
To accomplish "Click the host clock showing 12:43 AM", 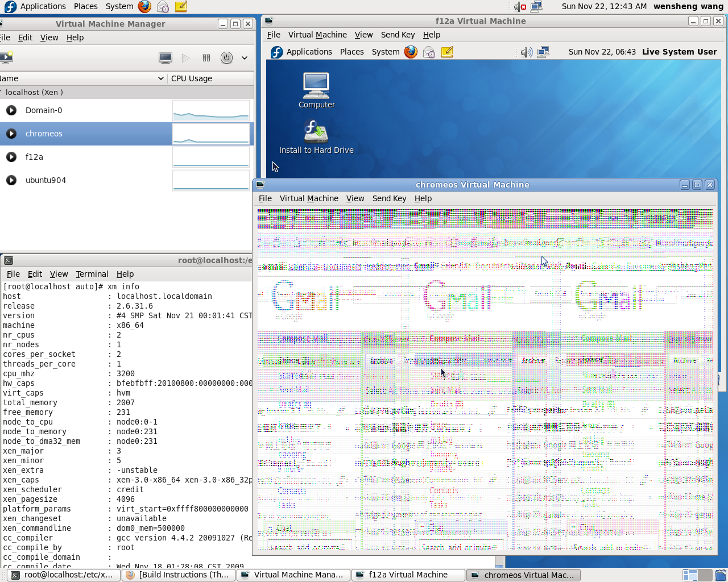I will 604,6.
